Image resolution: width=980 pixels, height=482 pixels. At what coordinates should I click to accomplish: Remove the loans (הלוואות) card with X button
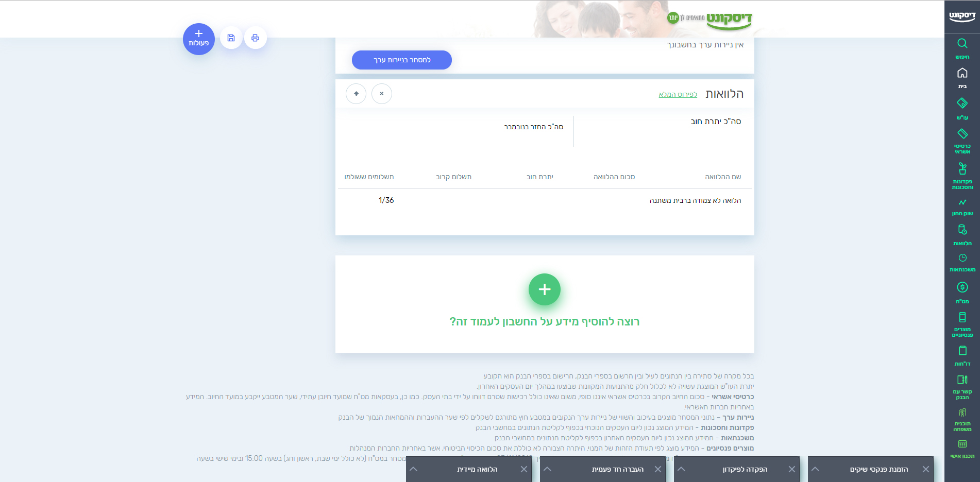point(382,94)
